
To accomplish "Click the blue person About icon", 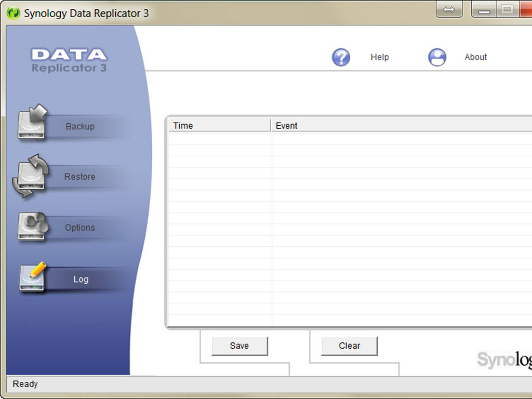I will pos(437,57).
